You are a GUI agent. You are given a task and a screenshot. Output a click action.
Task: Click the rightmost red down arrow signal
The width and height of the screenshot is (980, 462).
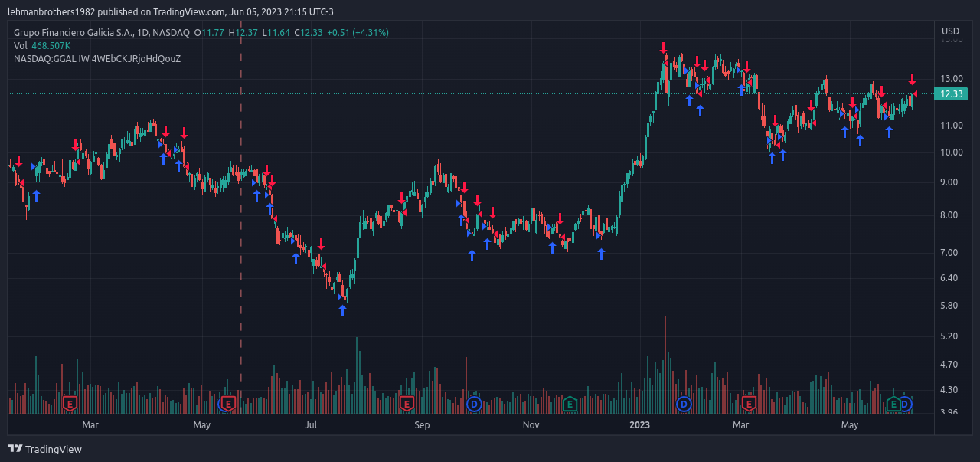pyautogui.click(x=912, y=79)
